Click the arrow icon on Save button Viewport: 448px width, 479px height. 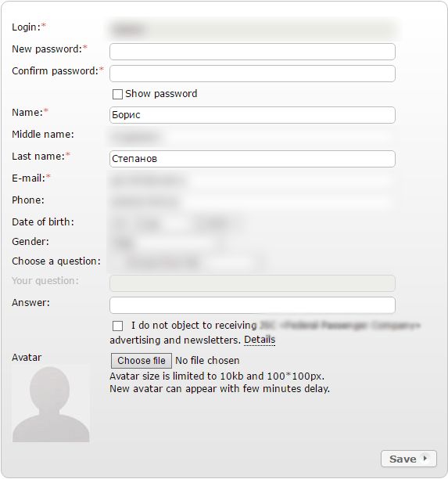point(425,458)
